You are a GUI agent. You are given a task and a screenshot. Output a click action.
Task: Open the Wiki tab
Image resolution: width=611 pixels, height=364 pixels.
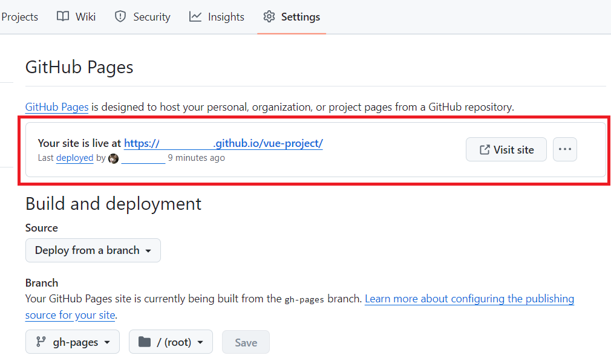tap(76, 17)
